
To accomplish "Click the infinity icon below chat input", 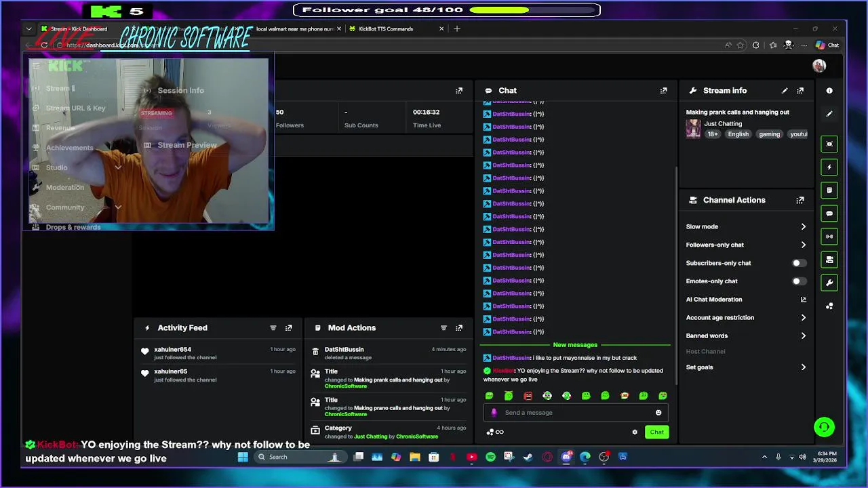I will pyautogui.click(x=500, y=432).
